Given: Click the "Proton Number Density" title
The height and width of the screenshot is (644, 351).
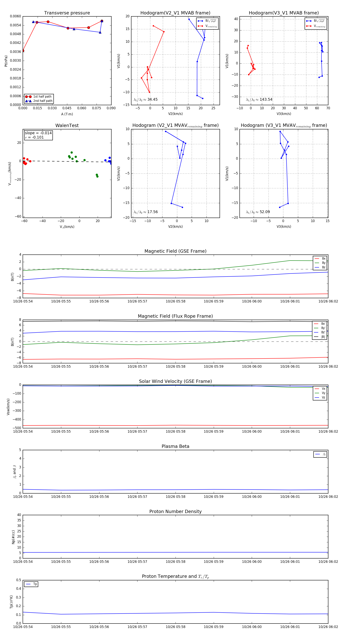Looking at the screenshot, I should click(x=175, y=511).
